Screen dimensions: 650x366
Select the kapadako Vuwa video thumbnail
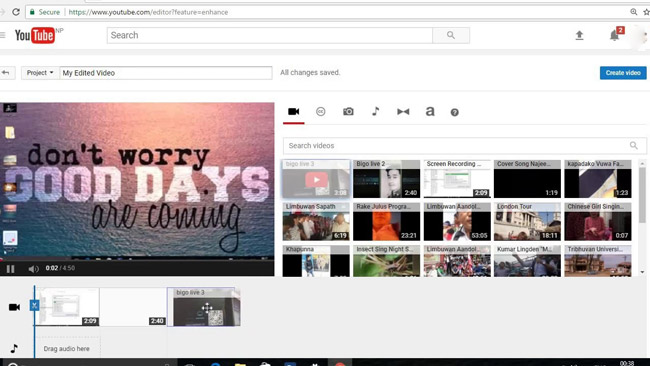pyautogui.click(x=598, y=179)
